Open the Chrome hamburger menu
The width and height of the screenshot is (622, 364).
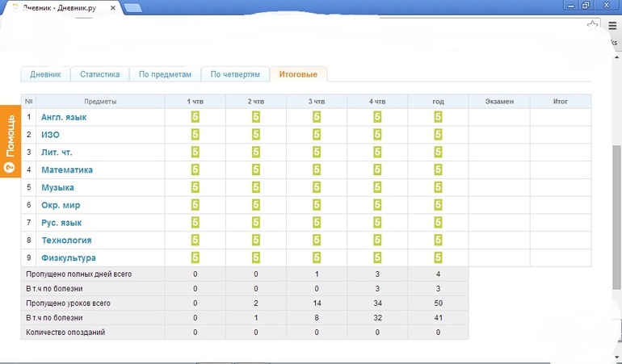[x=612, y=26]
